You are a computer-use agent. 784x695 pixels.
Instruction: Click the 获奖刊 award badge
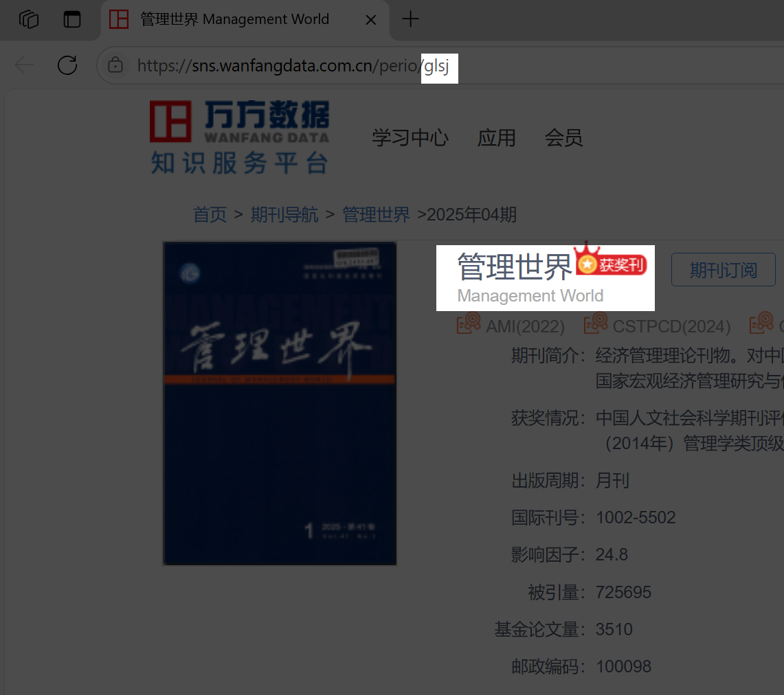coord(612,264)
